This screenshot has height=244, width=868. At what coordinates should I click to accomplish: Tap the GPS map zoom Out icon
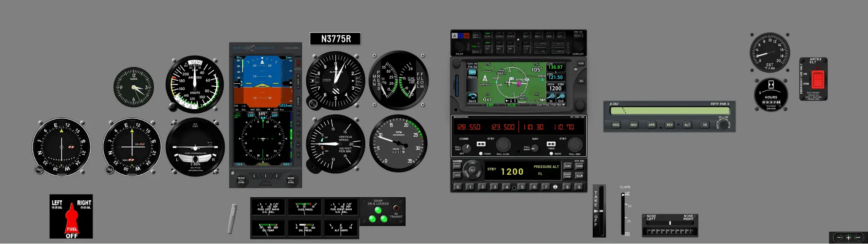561,98
